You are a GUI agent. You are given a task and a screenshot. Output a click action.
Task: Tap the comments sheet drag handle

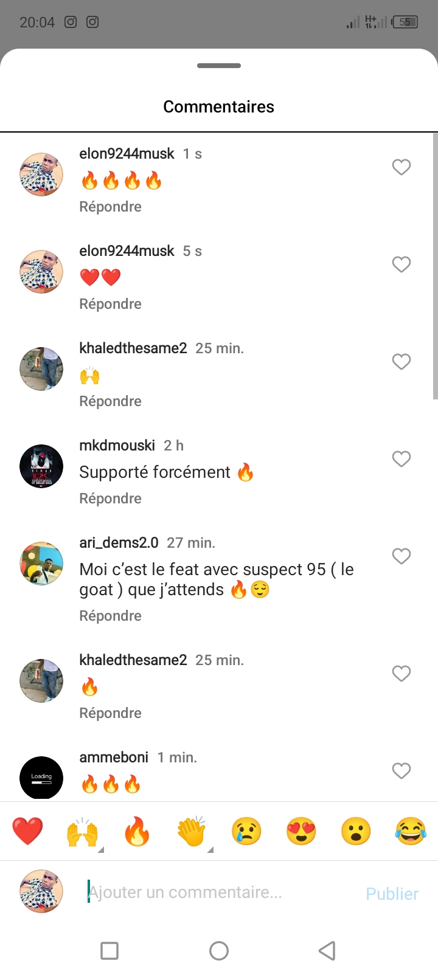tap(219, 66)
